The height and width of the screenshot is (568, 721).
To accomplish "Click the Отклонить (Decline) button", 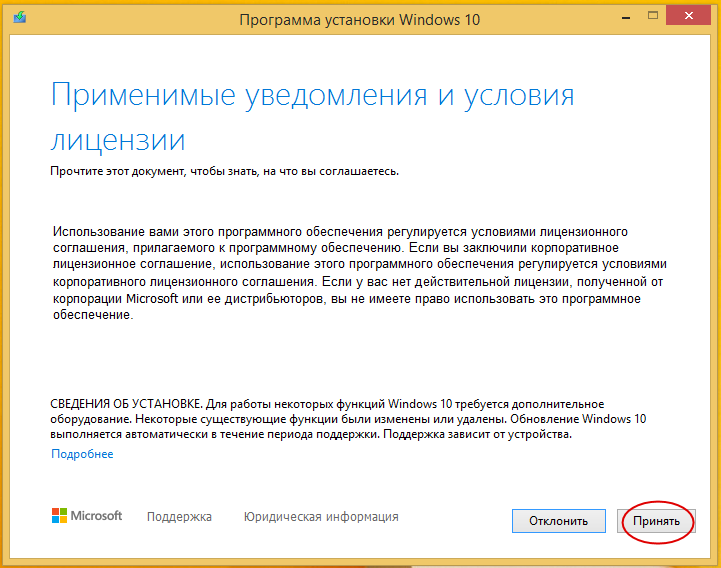I will click(x=559, y=521).
